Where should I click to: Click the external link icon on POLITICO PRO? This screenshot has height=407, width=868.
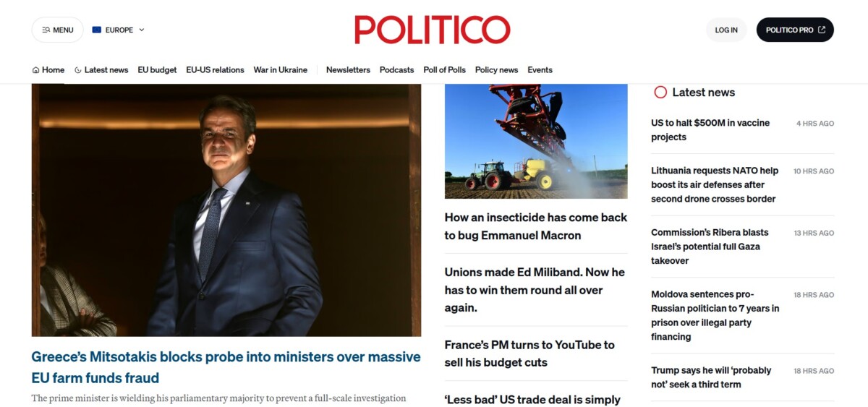click(822, 30)
